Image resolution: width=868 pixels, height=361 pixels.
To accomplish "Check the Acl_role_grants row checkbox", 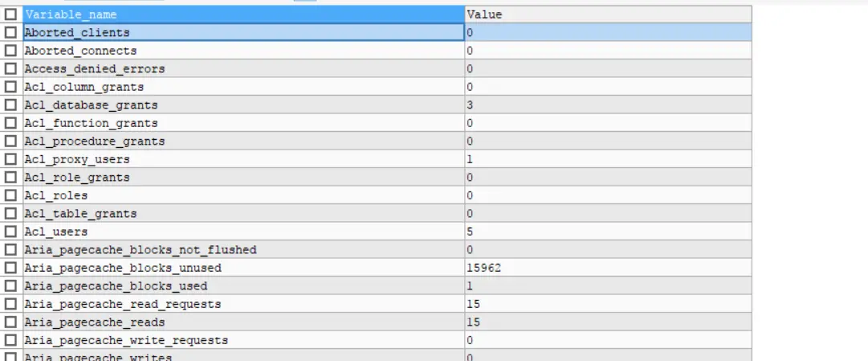I will coord(10,178).
